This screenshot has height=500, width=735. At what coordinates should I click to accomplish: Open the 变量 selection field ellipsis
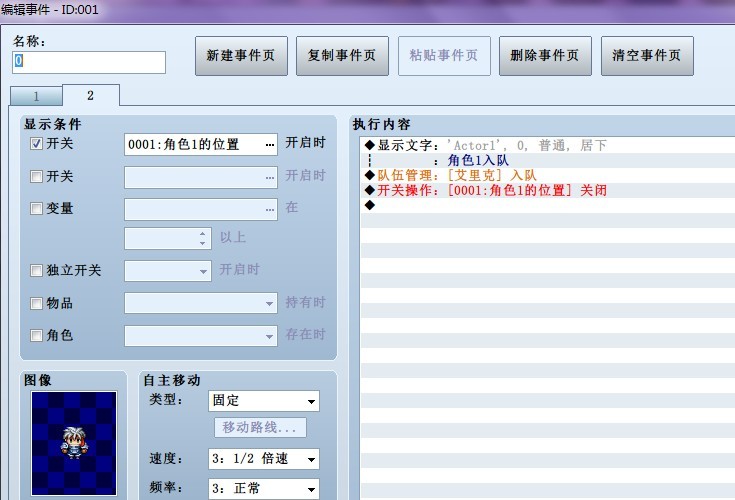[270, 209]
